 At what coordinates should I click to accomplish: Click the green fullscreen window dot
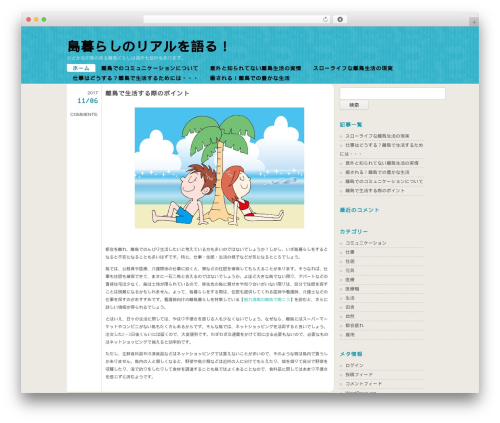pos(44,20)
